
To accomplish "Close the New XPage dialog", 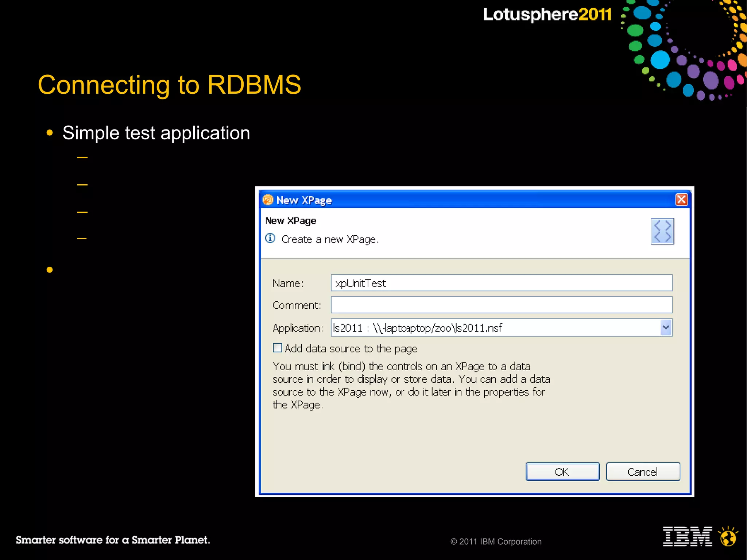I will pos(681,200).
